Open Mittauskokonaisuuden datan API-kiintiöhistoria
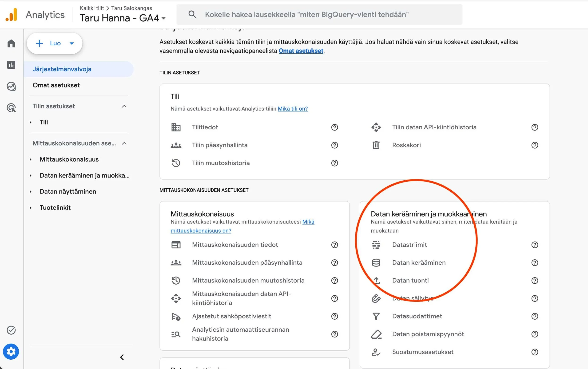Screen dimensions: 588x369 (241, 298)
